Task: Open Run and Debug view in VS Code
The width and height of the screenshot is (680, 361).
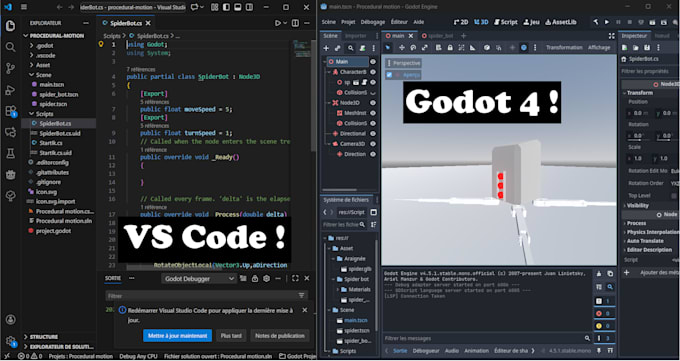Action: pos(10,90)
